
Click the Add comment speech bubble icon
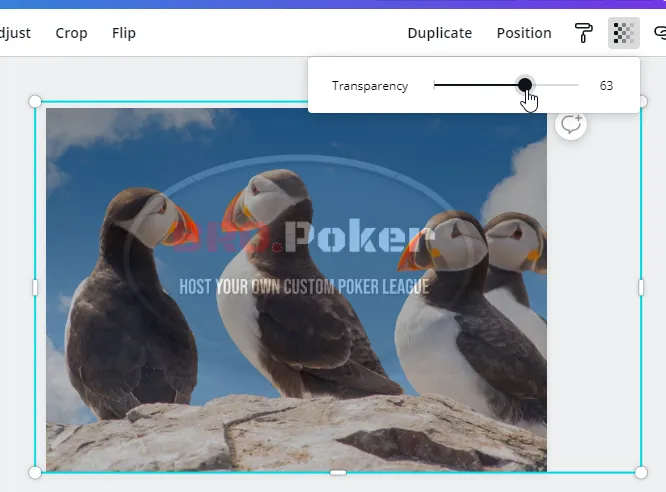pos(571,124)
